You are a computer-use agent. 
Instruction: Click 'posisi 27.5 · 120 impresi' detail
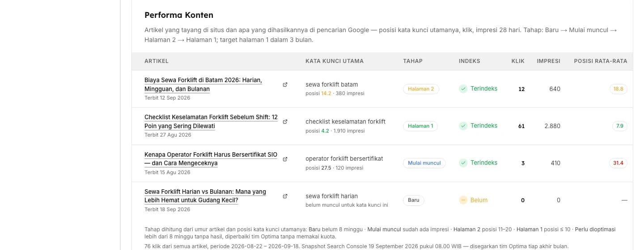pyautogui.click(x=335, y=168)
